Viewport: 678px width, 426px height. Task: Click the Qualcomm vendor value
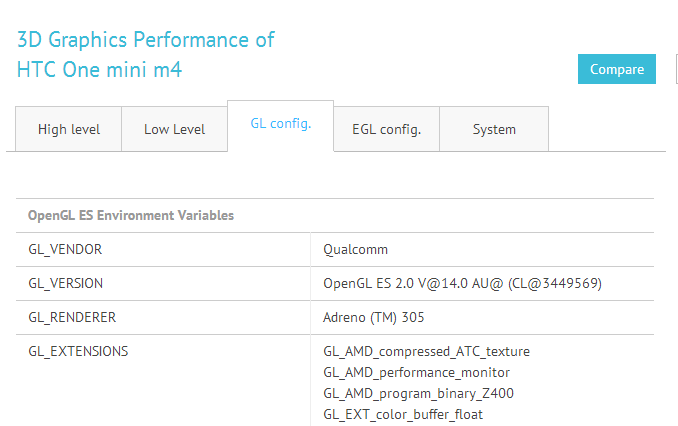[x=355, y=249]
